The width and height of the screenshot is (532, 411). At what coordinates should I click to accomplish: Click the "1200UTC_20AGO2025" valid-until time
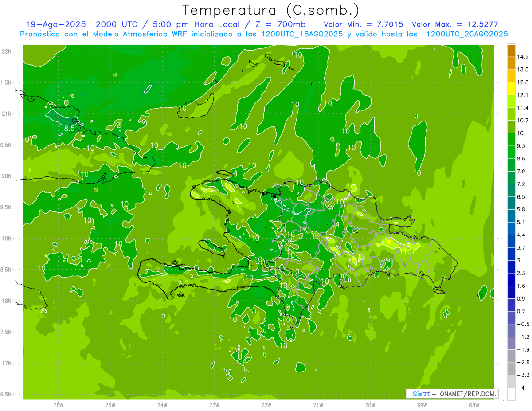tap(466, 34)
